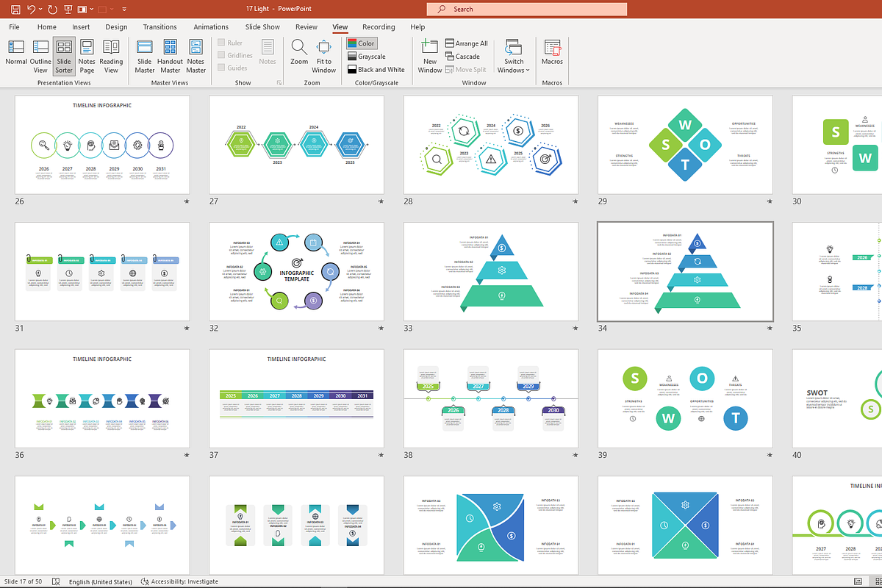Image resolution: width=882 pixels, height=588 pixels.
Task: Open the Design tab
Action: 116,27
